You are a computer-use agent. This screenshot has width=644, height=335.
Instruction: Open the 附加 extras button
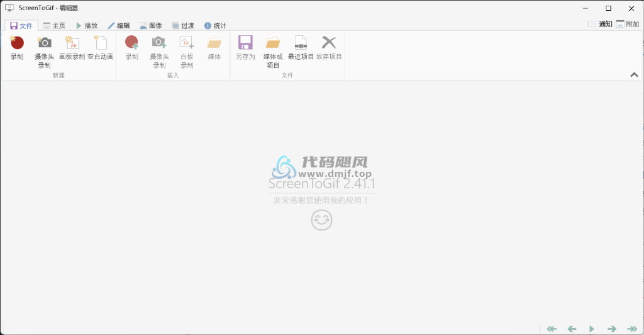628,24
